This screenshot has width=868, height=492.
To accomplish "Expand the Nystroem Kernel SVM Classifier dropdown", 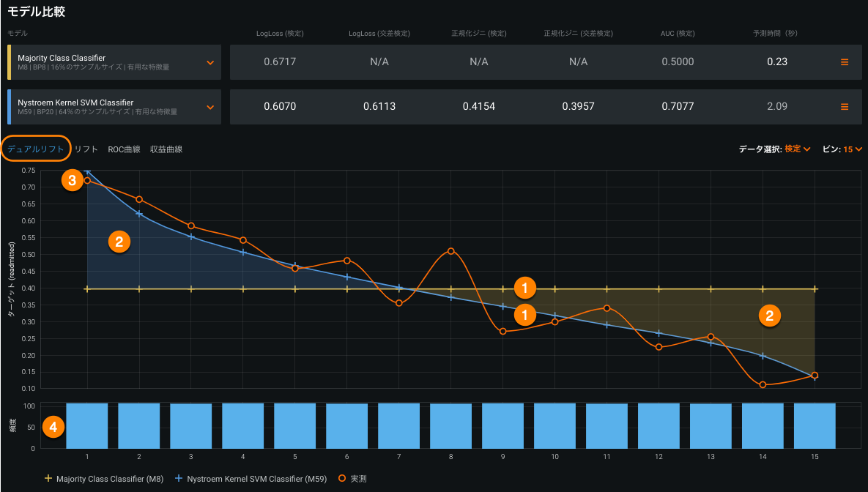I will point(210,107).
